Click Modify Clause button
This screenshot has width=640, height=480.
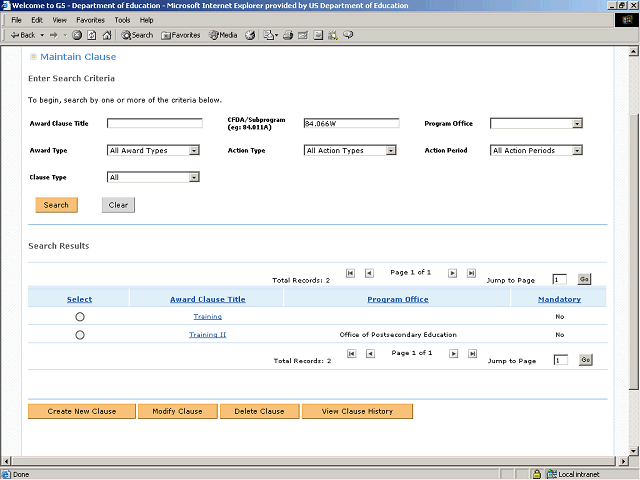(178, 411)
